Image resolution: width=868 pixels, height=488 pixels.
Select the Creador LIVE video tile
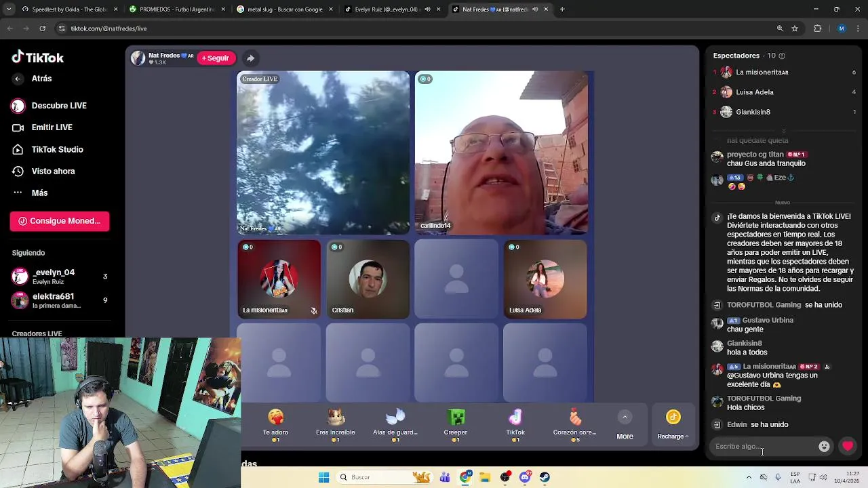[x=323, y=152]
